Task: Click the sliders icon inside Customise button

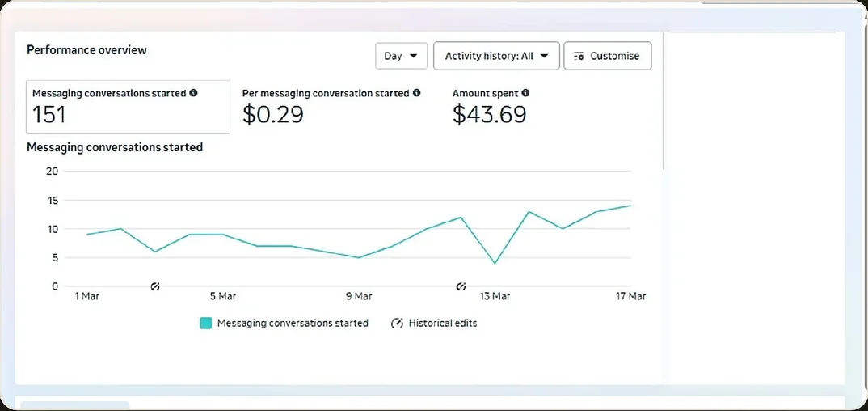Action: [579, 56]
